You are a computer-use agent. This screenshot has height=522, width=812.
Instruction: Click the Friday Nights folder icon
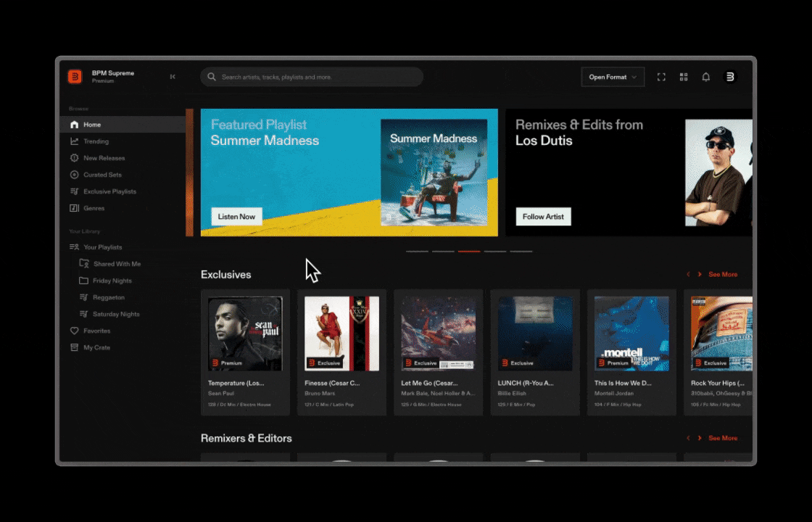tap(83, 281)
